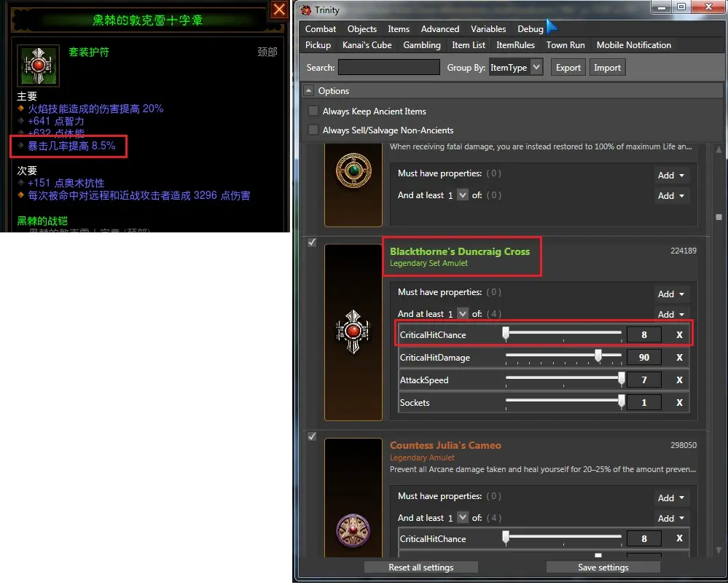
Task: Click the CriticalHitDamage value box showing 90
Action: (x=644, y=358)
